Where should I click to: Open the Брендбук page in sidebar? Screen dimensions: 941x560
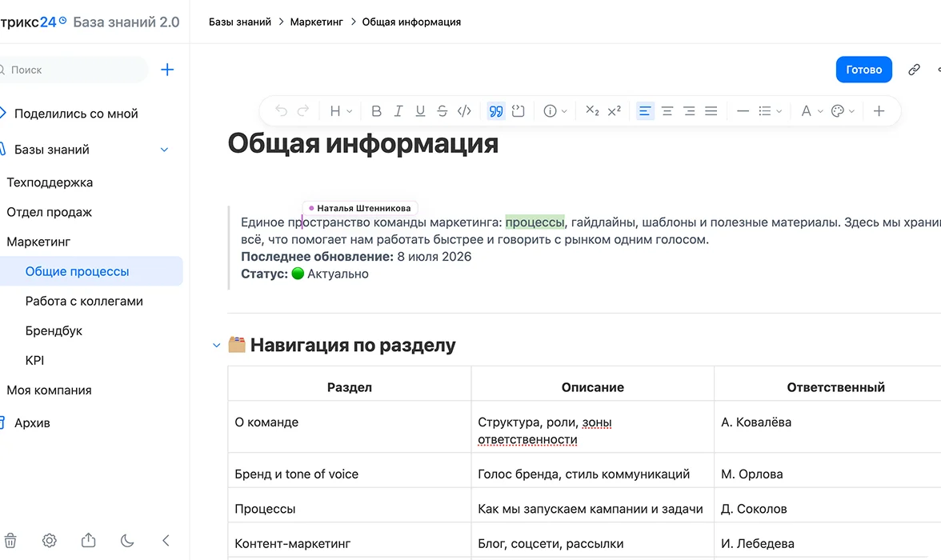pos(54,330)
